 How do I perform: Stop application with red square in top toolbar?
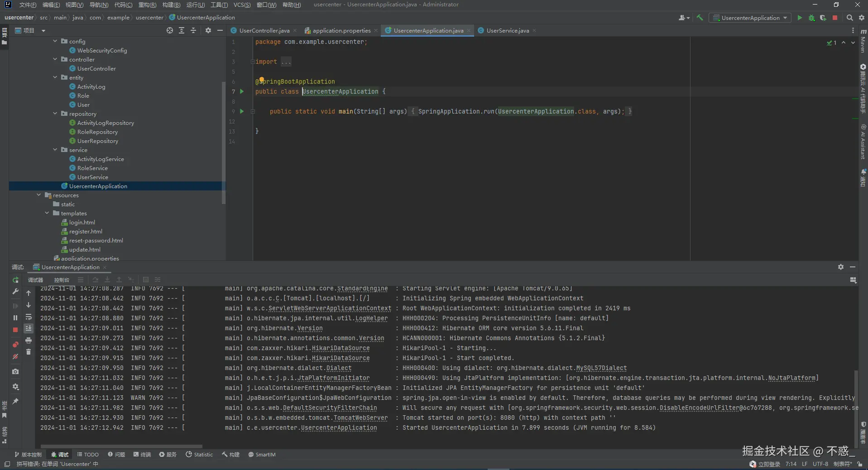(x=835, y=18)
